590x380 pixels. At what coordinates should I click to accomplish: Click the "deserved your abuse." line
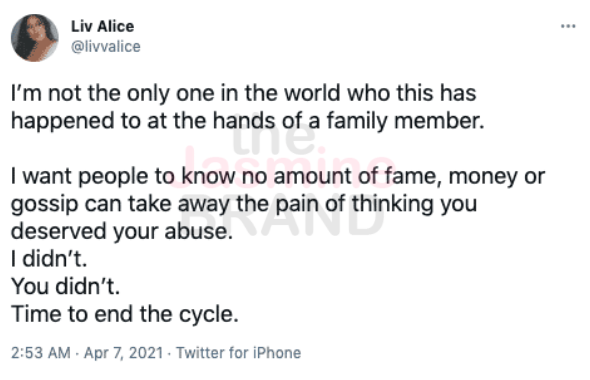(x=122, y=231)
